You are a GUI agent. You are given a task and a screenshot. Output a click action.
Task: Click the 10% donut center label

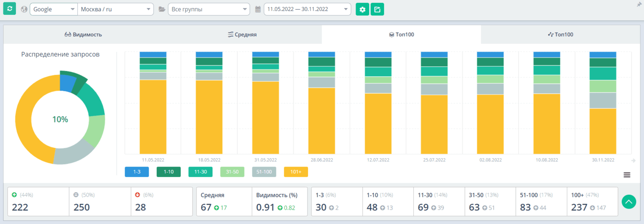click(60, 119)
